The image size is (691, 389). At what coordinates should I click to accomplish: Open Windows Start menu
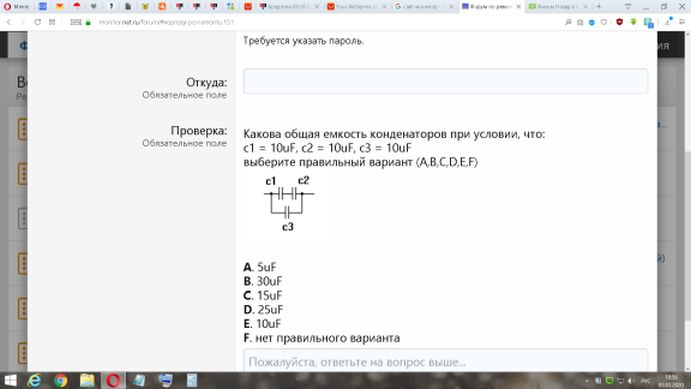(x=10, y=381)
